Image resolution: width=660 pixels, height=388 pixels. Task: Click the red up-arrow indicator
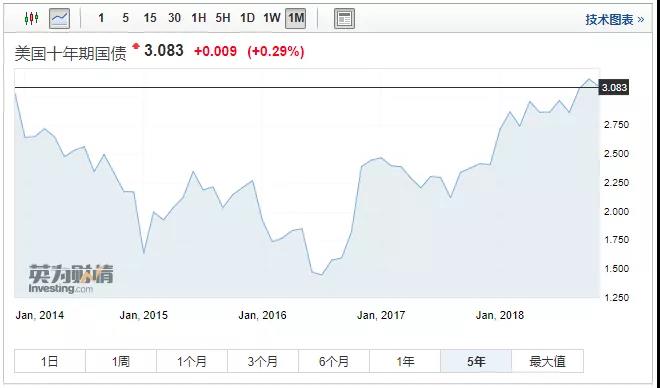point(136,46)
